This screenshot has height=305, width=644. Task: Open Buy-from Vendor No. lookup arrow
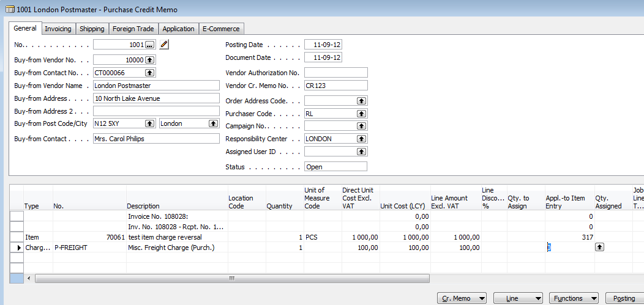(x=150, y=60)
